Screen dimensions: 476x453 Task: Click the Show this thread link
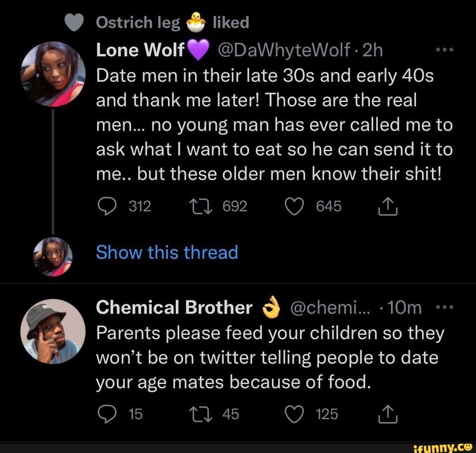tap(166, 253)
